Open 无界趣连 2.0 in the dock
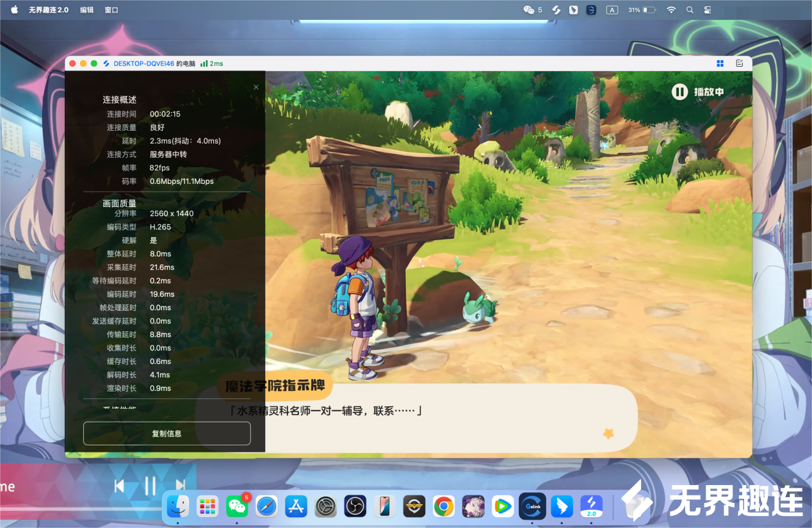 tap(591, 507)
